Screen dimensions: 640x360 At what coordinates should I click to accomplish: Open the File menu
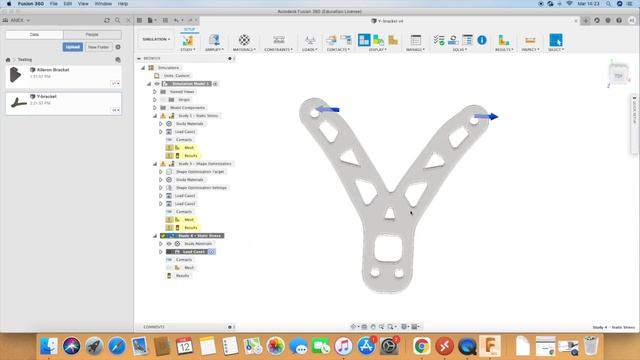point(54,4)
